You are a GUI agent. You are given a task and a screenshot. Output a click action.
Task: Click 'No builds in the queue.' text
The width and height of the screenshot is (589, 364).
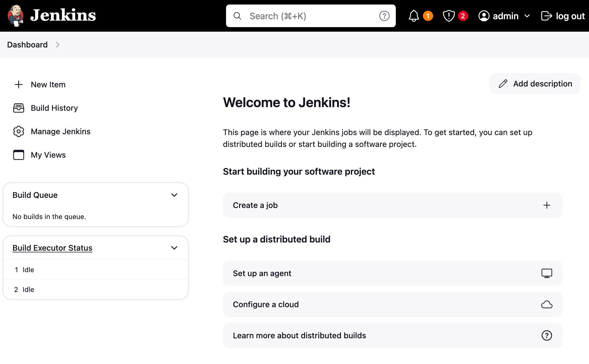[49, 217]
